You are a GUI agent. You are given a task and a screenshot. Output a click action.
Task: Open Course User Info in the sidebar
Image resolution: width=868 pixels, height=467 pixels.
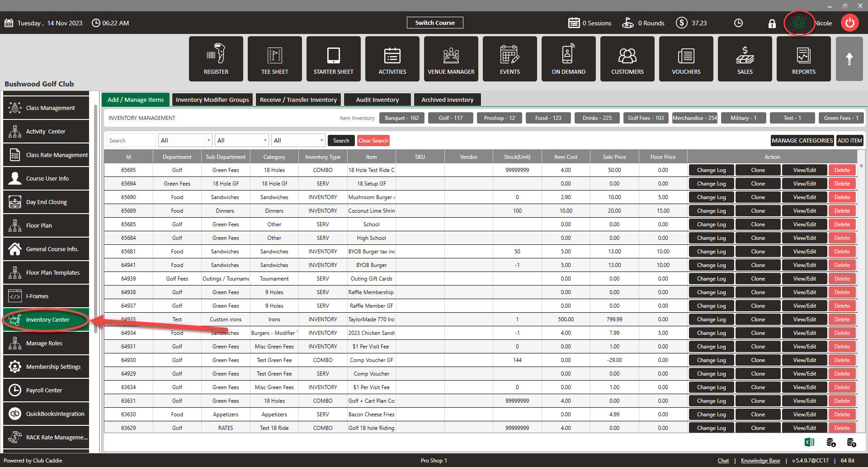(46, 178)
